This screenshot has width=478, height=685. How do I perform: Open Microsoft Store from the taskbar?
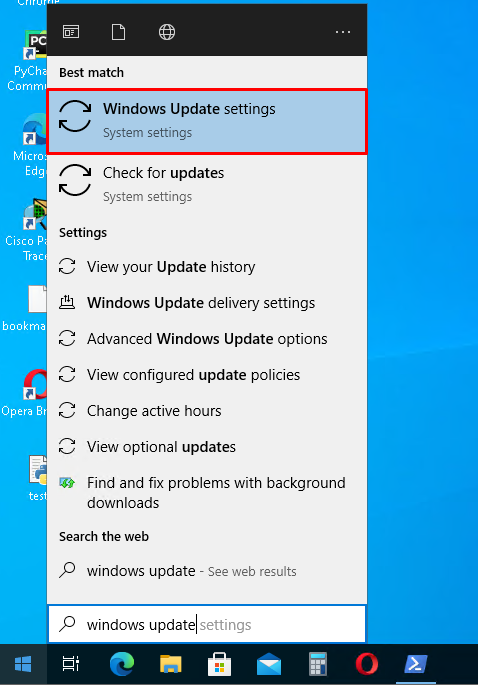219,664
